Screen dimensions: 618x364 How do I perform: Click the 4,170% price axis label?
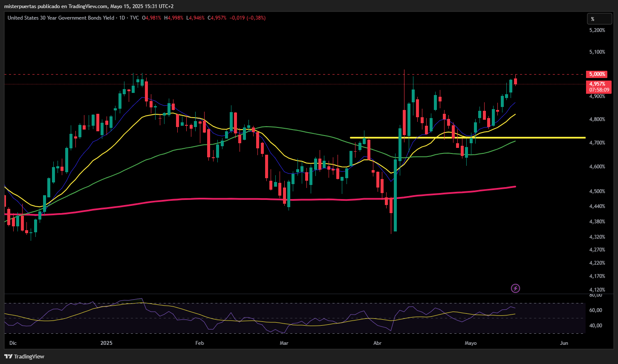pyautogui.click(x=597, y=276)
